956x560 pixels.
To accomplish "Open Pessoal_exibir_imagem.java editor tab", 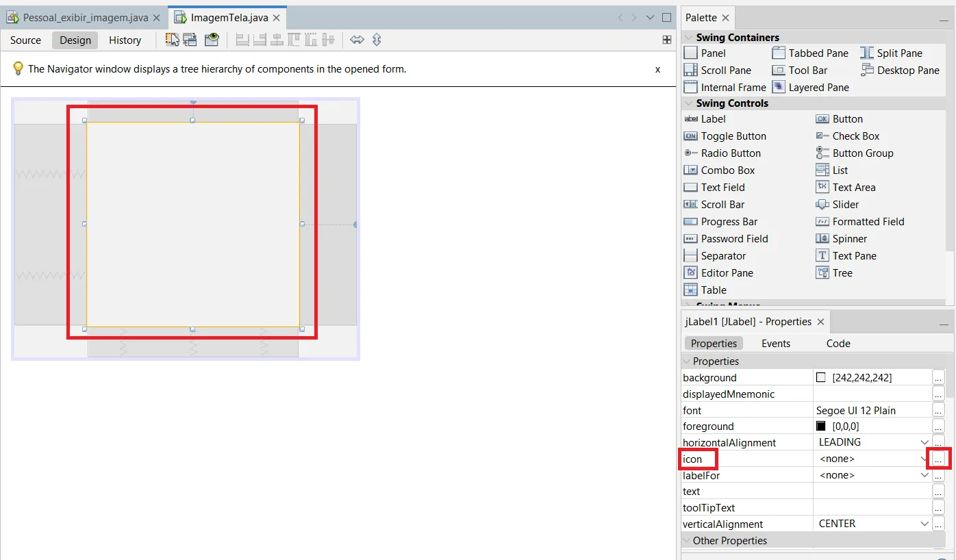I will [x=84, y=18].
